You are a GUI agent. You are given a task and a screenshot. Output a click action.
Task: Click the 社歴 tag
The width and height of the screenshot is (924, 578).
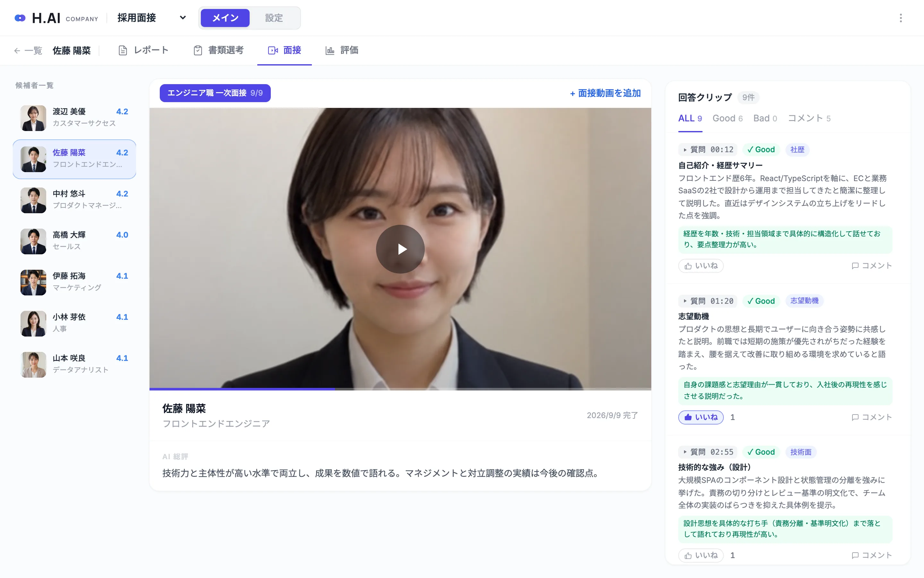click(797, 150)
